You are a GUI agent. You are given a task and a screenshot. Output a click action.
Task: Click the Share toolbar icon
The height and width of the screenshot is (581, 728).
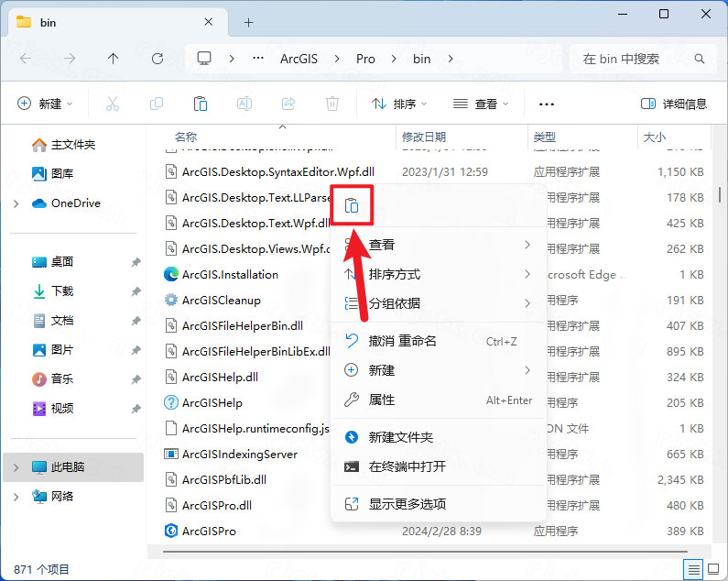click(x=288, y=104)
